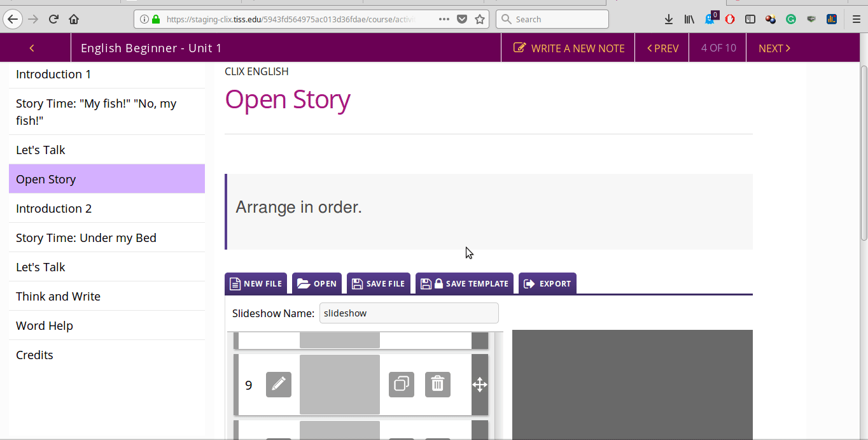This screenshot has height=440, width=868.
Task: Click the Slideshow Name text field
Action: (409, 313)
